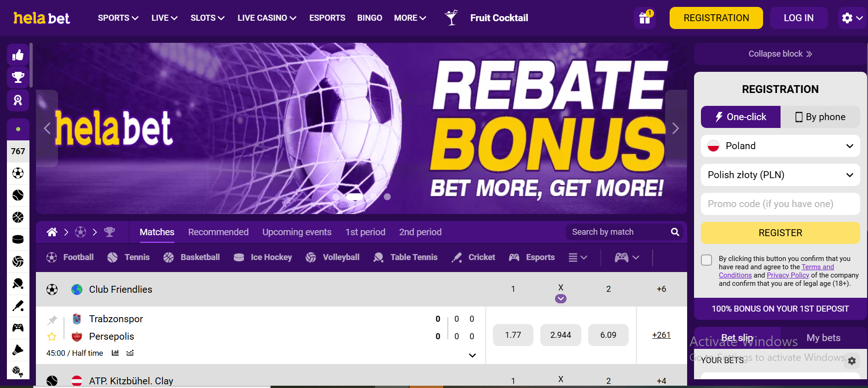
Task: Open the Poland country dropdown
Action: tap(781, 146)
